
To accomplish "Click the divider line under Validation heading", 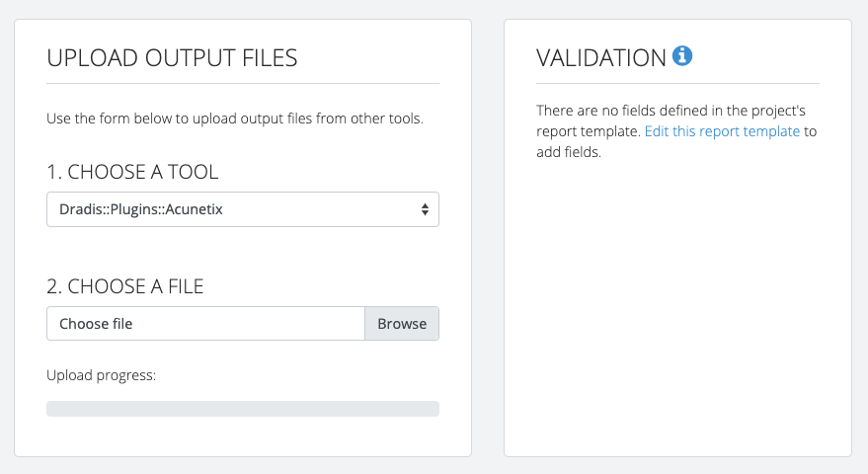I will [x=677, y=84].
